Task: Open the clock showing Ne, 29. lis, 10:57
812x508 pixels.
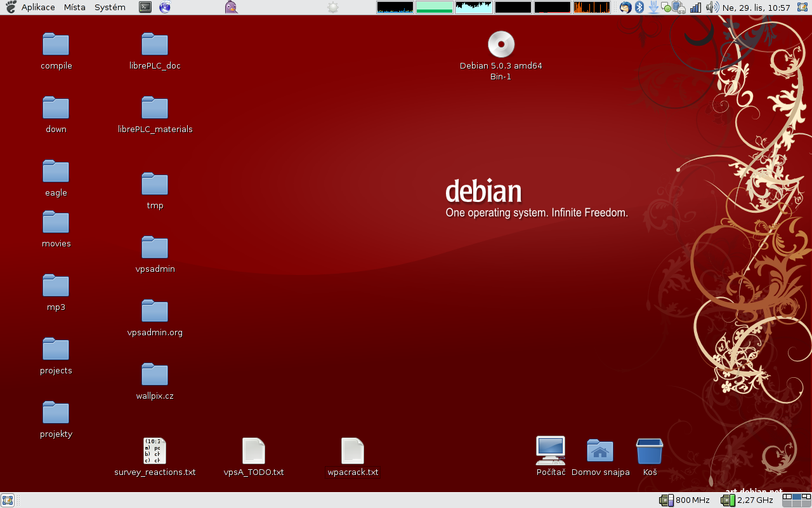Action: click(756, 8)
